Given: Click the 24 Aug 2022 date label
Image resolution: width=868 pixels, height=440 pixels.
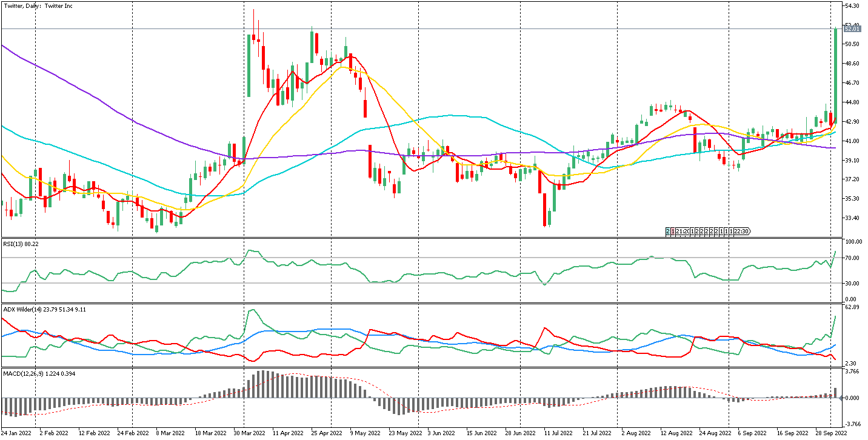Looking at the screenshot, I should 716,433.
